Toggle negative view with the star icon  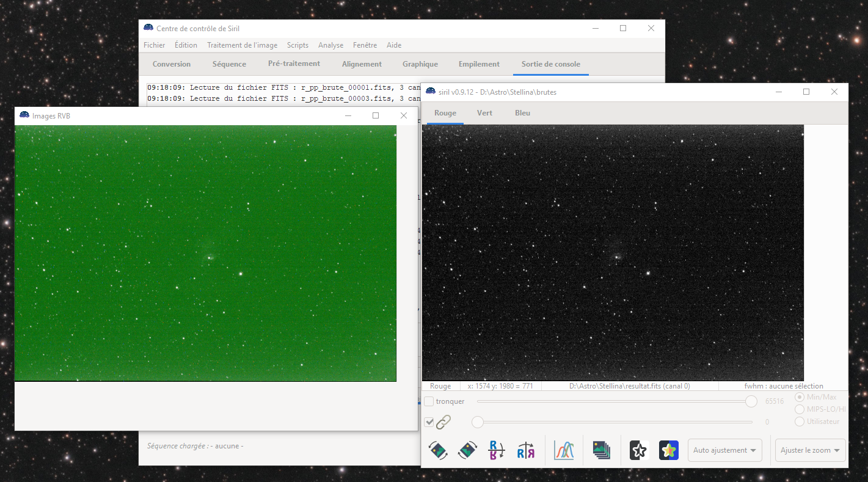pyautogui.click(x=638, y=450)
